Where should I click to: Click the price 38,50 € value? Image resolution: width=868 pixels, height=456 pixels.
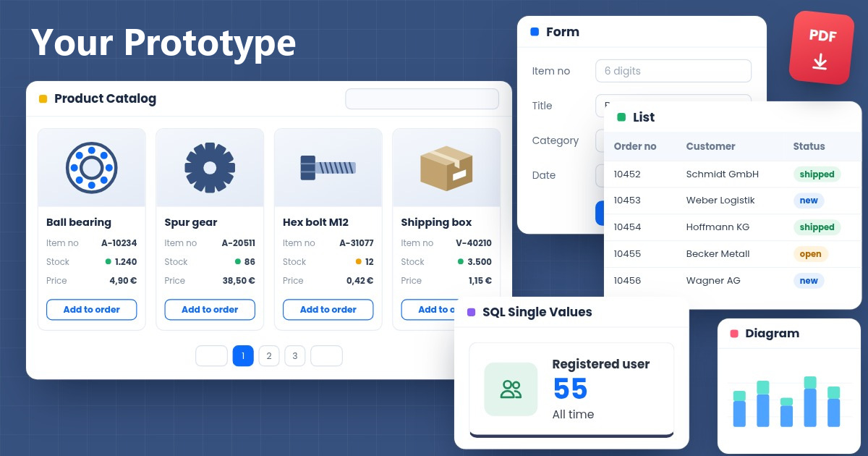tap(239, 281)
